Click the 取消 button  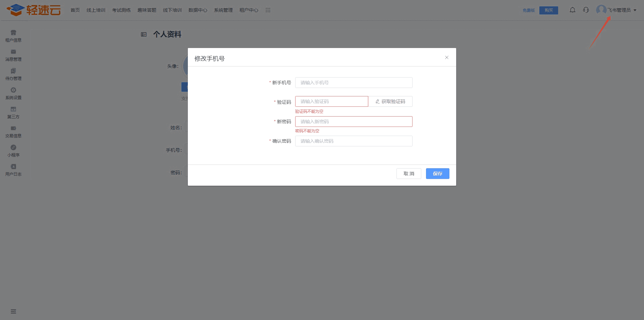(x=409, y=174)
